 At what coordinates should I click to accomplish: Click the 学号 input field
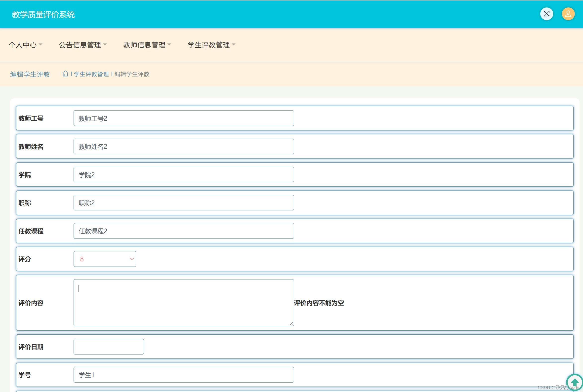(x=184, y=375)
